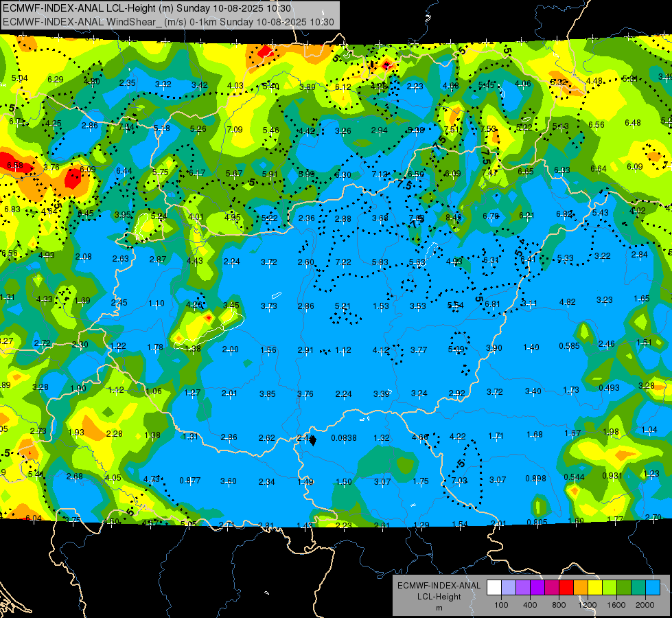Click the legend label LCL-Height

[x=439, y=597]
